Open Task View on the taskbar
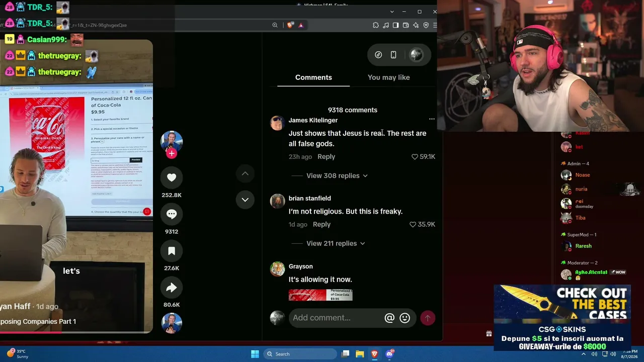 pos(345,354)
